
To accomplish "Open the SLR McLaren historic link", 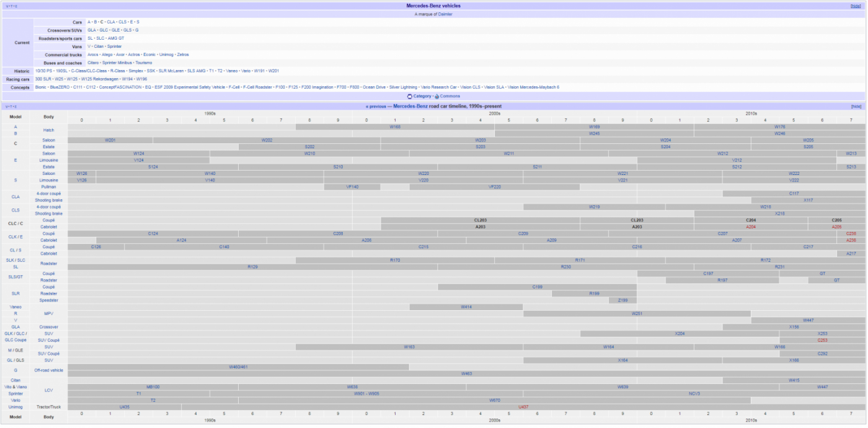I will pyautogui.click(x=171, y=71).
